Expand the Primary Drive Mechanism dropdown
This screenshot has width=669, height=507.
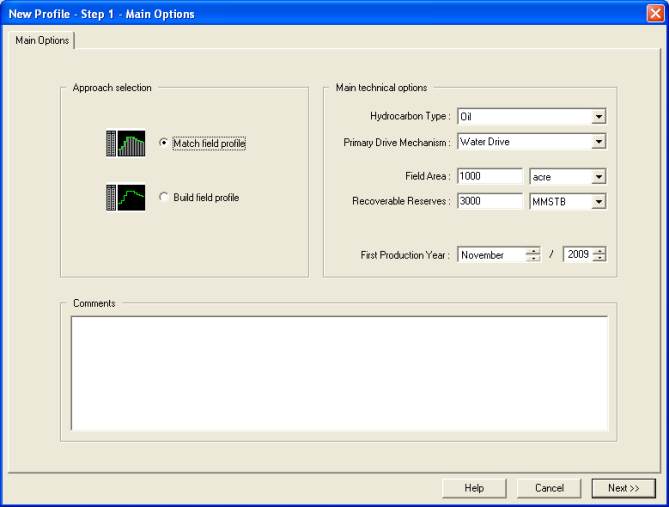click(598, 141)
